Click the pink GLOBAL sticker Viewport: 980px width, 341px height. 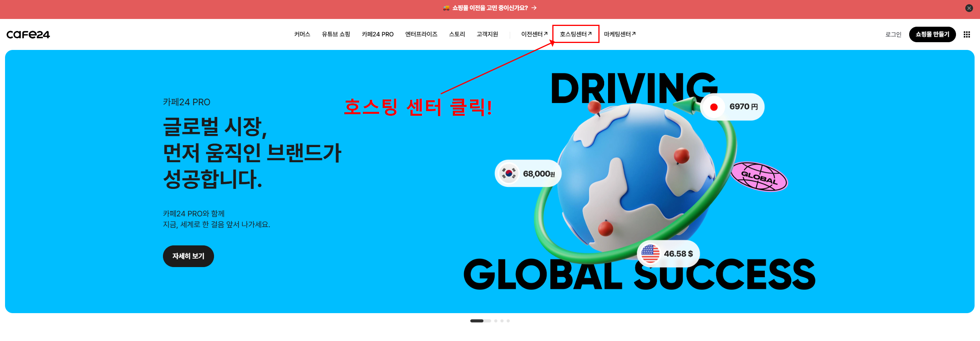coord(759,177)
